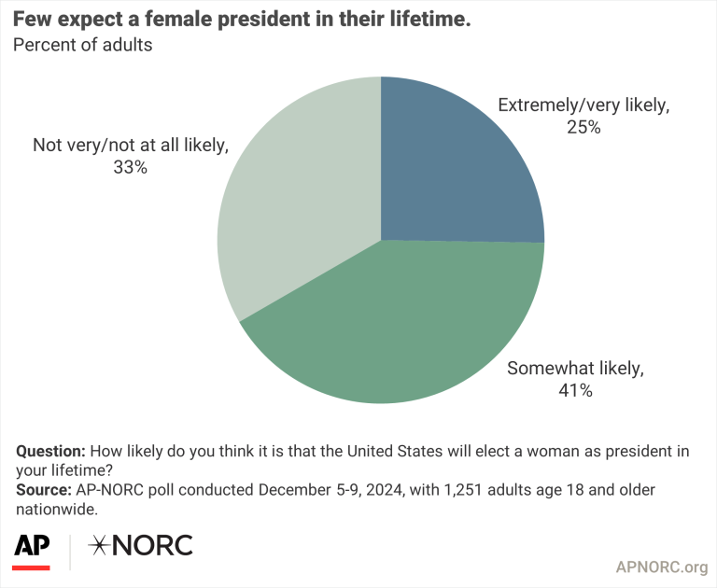Screen dimensions: 717x588
Task: Open the APNORC.org link
Action: click(x=662, y=567)
